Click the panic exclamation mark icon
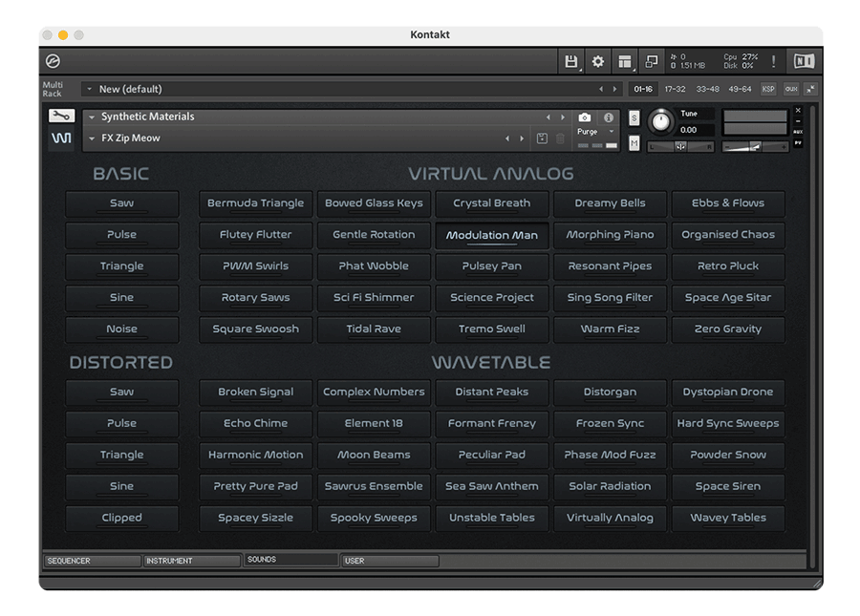 click(x=773, y=61)
